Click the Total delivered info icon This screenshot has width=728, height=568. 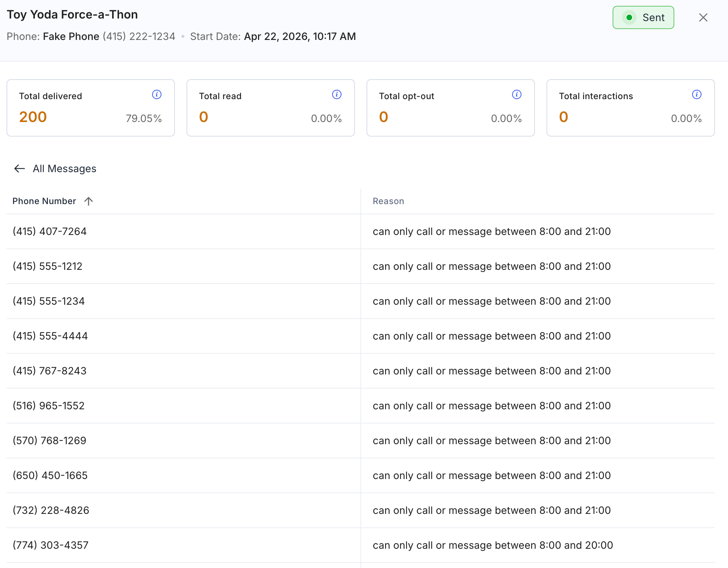[157, 94]
